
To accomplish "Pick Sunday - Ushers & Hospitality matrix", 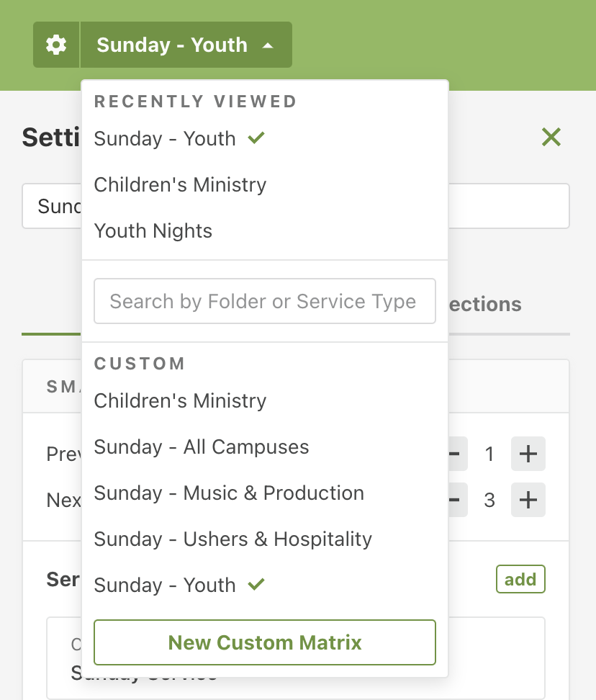I will click(x=232, y=539).
